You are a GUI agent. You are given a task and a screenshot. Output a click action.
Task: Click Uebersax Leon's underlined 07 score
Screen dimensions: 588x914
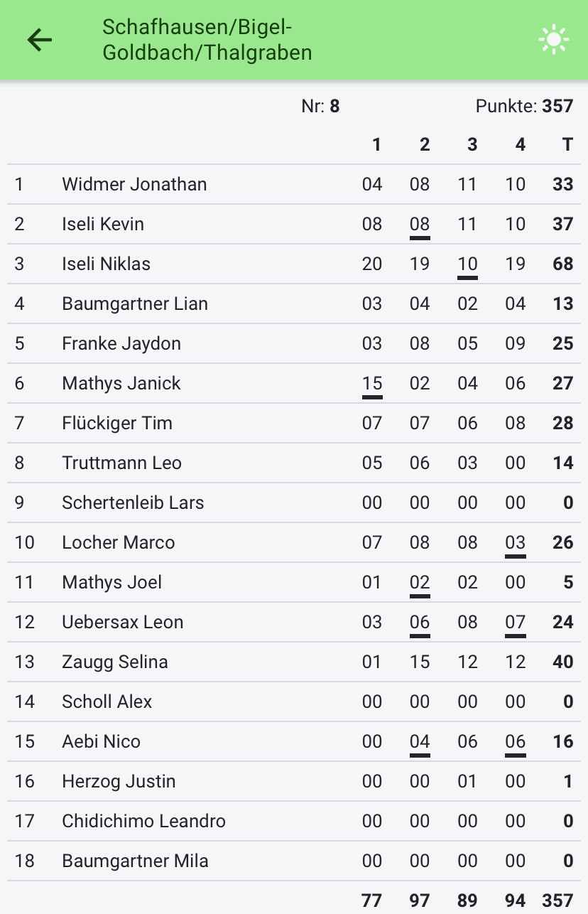coord(516,623)
